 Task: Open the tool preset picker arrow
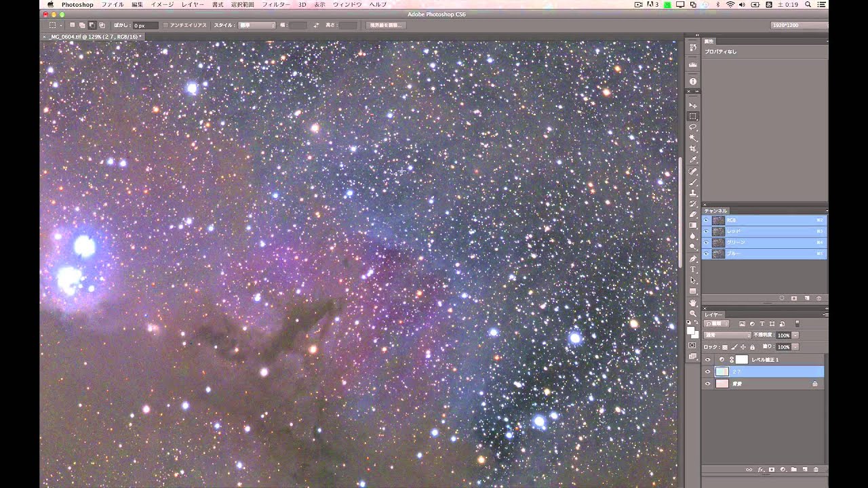[60, 25]
